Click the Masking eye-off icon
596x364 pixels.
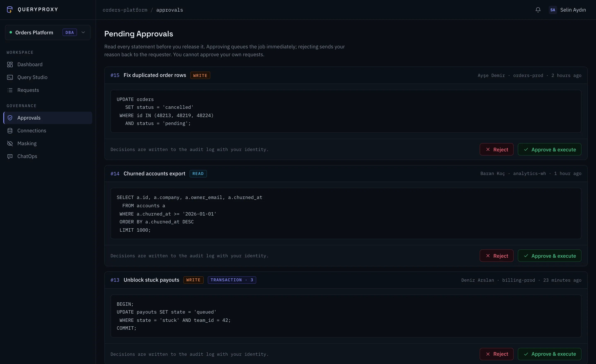click(10, 144)
